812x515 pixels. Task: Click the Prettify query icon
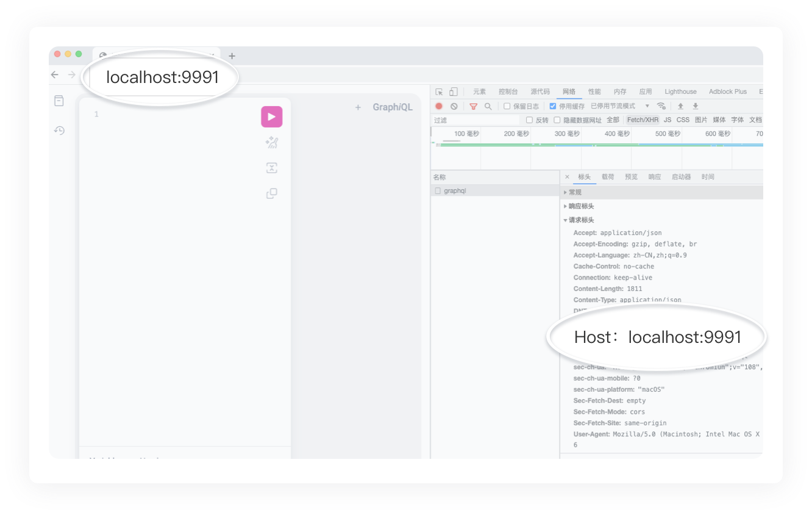point(271,143)
